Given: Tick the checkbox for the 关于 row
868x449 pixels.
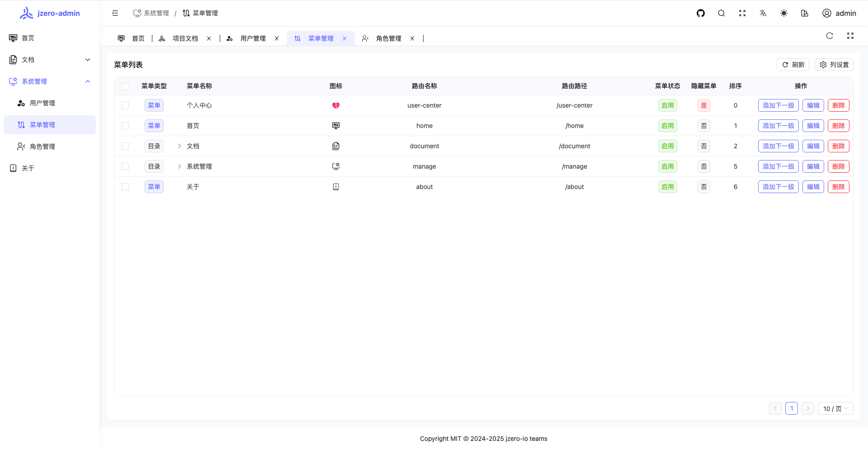Looking at the screenshot, I should click(x=125, y=187).
